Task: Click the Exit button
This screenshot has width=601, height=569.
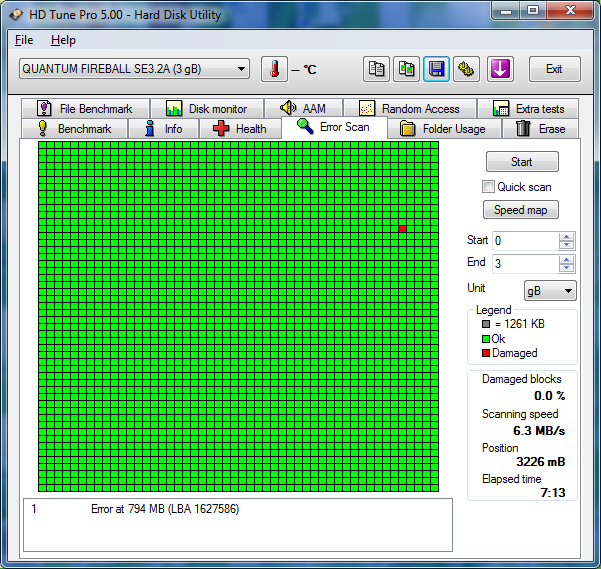Action: pyautogui.click(x=554, y=69)
